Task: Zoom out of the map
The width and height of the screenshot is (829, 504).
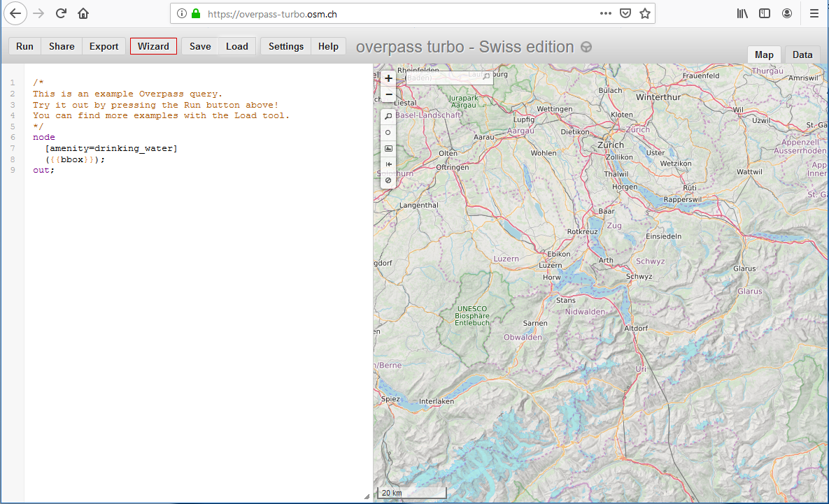Action: (x=388, y=94)
